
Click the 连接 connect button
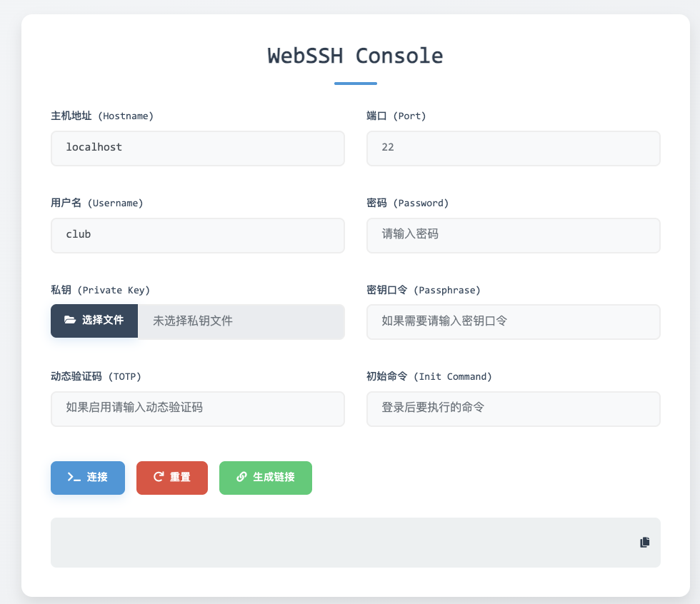(x=88, y=478)
